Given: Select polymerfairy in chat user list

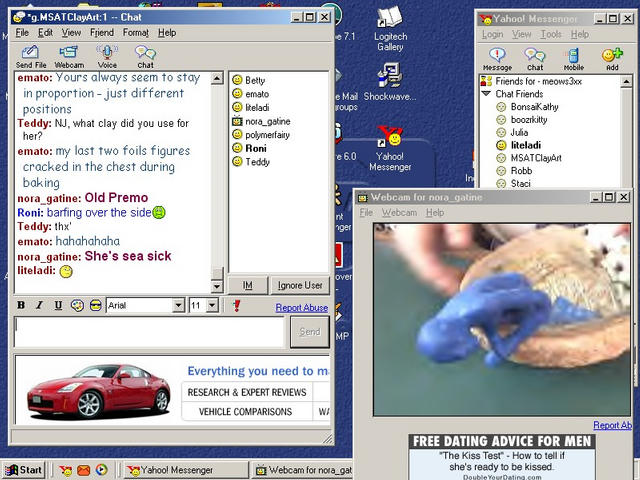Looking at the screenshot, I should [x=261, y=135].
